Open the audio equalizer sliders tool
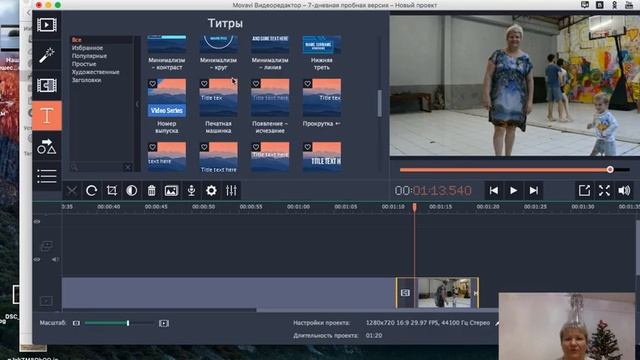Image resolution: width=640 pixels, height=360 pixels. click(231, 191)
